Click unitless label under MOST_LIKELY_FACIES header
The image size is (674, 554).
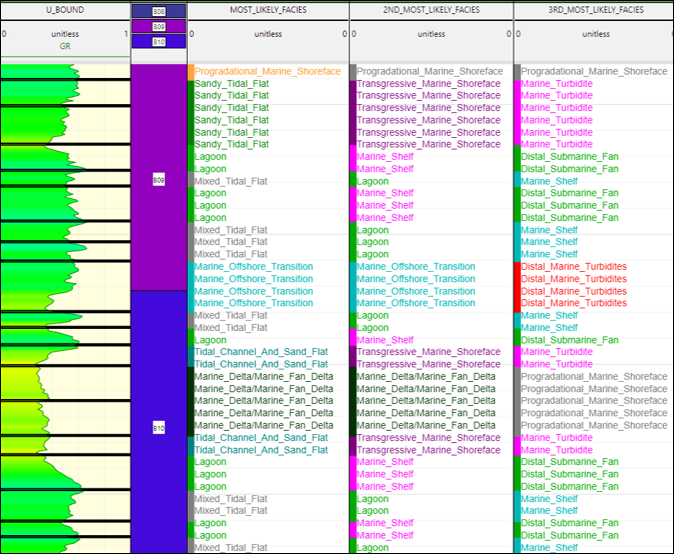pos(268,34)
